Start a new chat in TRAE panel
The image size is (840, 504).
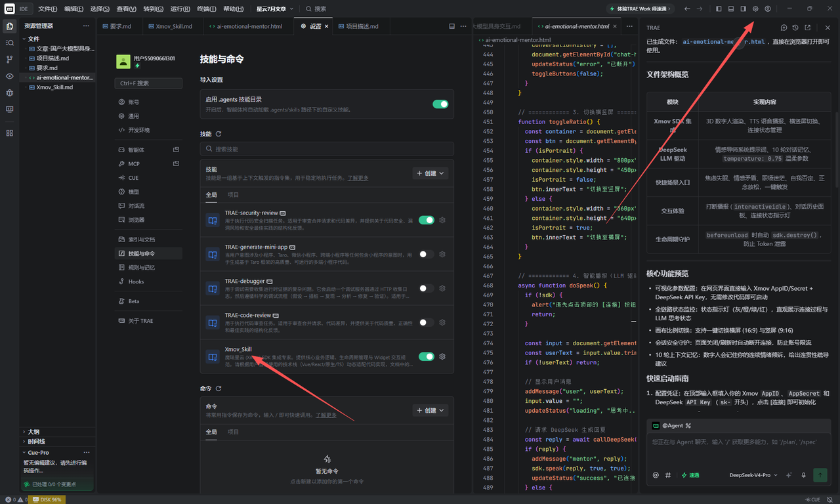coord(784,28)
